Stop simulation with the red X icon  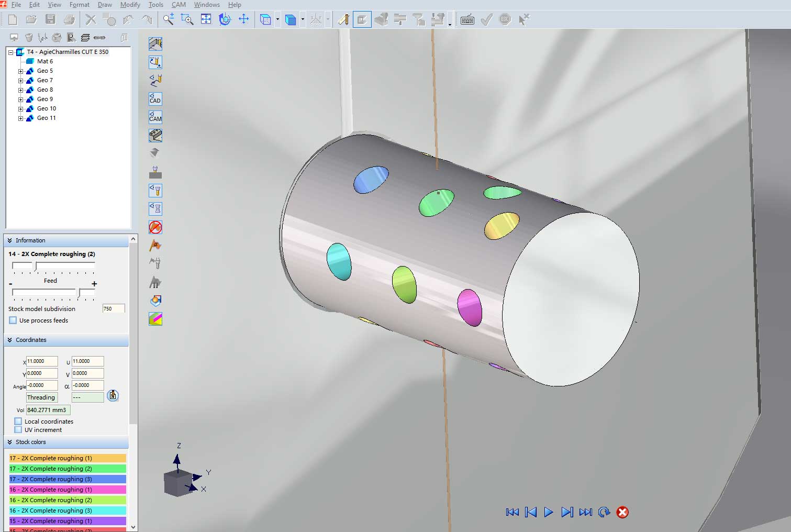click(x=622, y=512)
